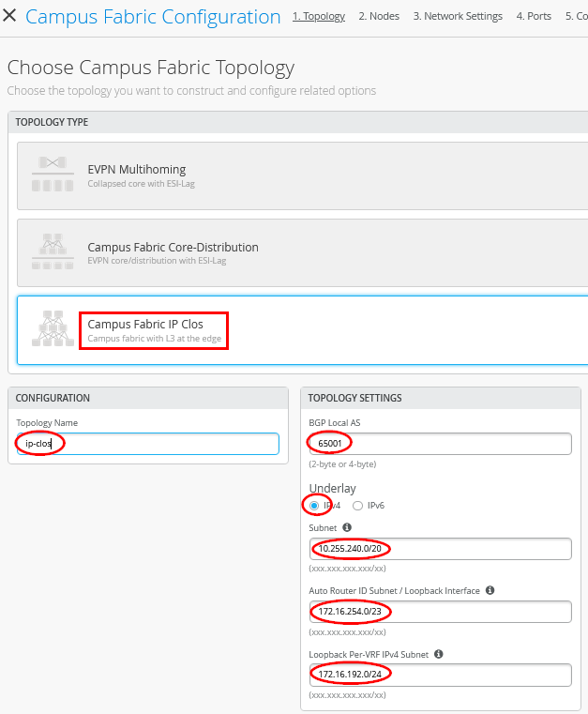588x714 pixels.
Task: Click info icon beside Subnet label
Action: (347, 527)
